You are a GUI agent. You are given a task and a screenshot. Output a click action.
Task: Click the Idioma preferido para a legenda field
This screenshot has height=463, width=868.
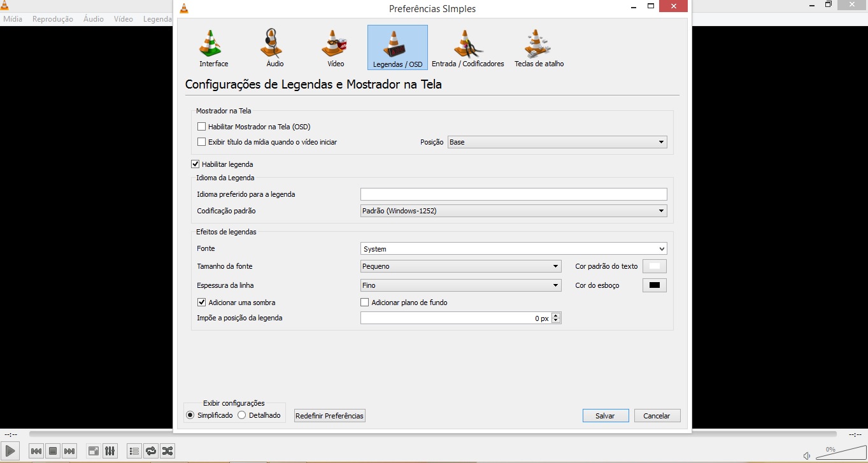[513, 194]
